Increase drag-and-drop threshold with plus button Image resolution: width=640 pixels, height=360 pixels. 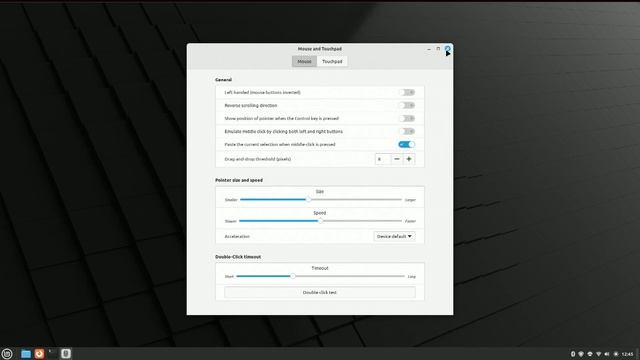tap(409, 159)
